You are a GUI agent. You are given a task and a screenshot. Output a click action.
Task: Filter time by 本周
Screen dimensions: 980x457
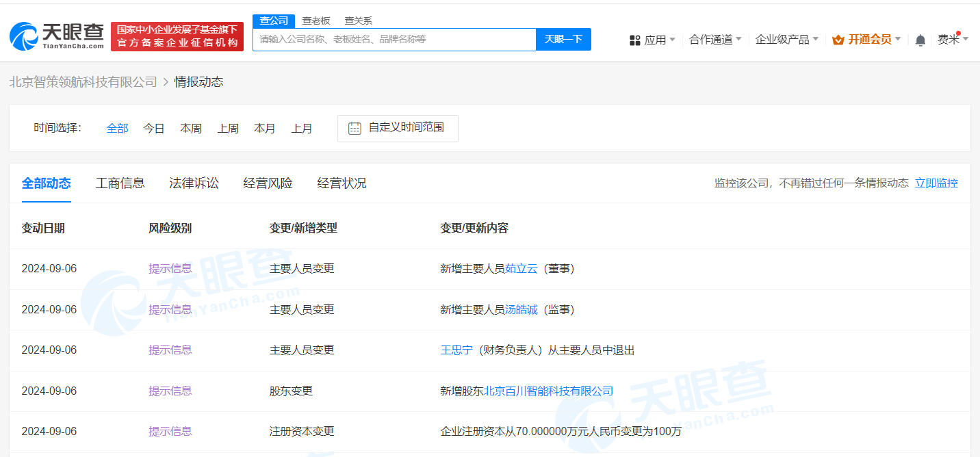[191, 129]
